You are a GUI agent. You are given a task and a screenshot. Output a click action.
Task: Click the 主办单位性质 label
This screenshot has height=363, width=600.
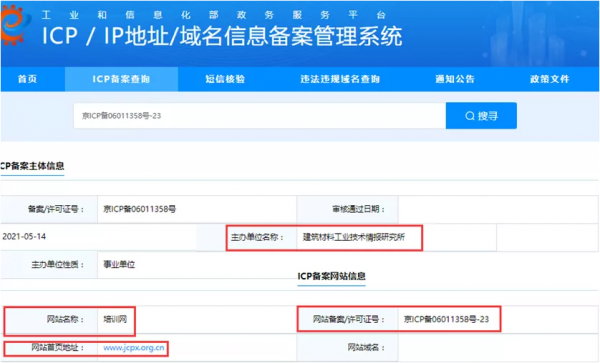57,264
